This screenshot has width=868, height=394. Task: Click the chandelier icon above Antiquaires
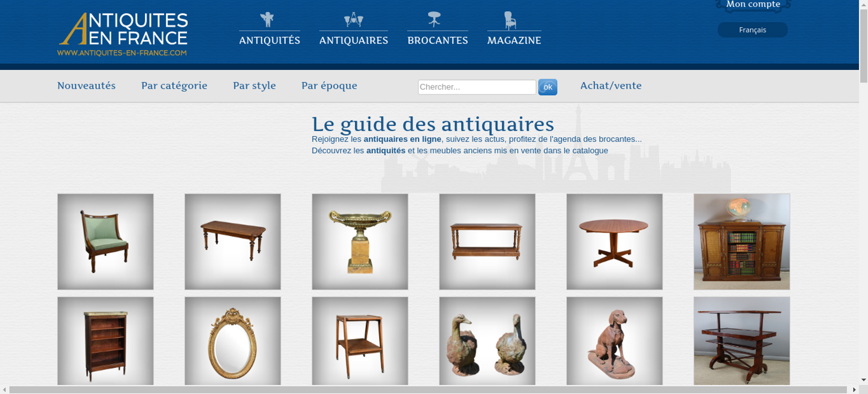(354, 20)
